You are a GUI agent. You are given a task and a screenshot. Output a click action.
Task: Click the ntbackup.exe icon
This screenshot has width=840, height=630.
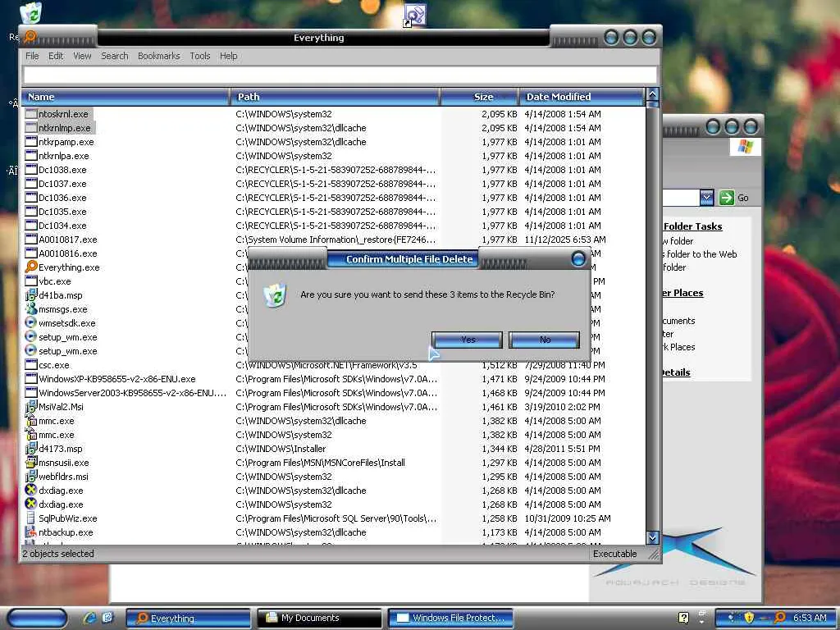pyautogui.click(x=31, y=532)
